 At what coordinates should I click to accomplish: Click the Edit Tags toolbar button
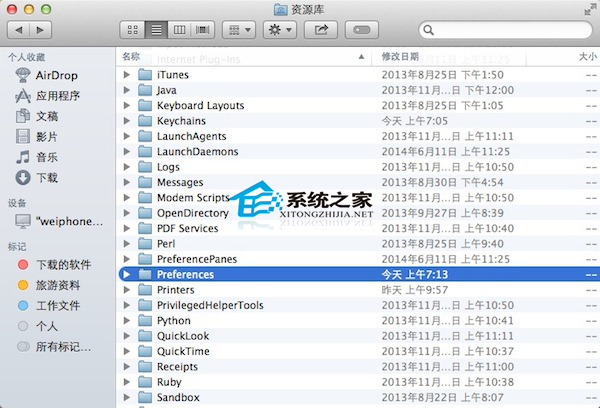click(x=362, y=30)
